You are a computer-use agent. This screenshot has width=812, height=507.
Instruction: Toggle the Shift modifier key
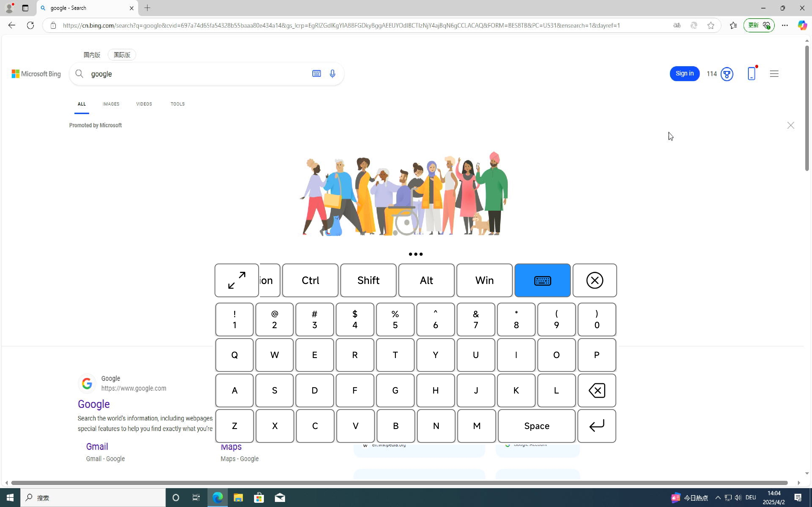(x=368, y=280)
